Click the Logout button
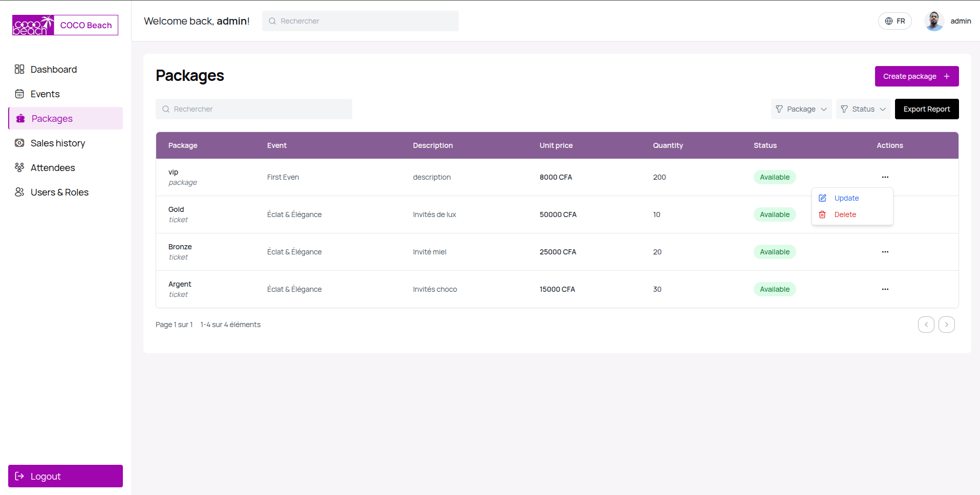Screen dimensions: 980x495 [x=65, y=476]
